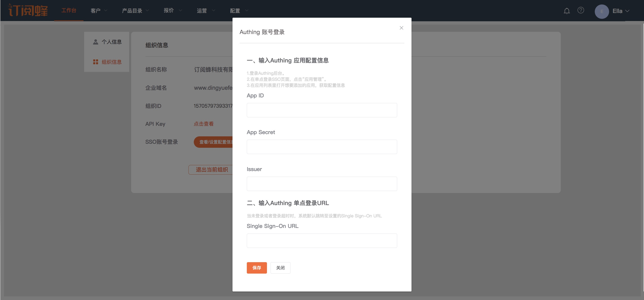The image size is (644, 300).
Task: Click the Ella user avatar
Action: click(x=601, y=11)
